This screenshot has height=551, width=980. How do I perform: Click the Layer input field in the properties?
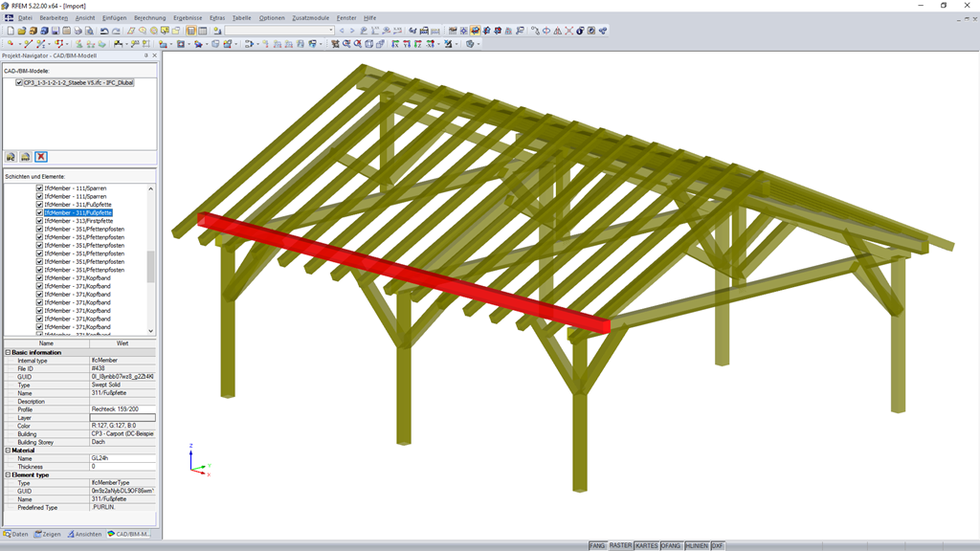tap(124, 418)
